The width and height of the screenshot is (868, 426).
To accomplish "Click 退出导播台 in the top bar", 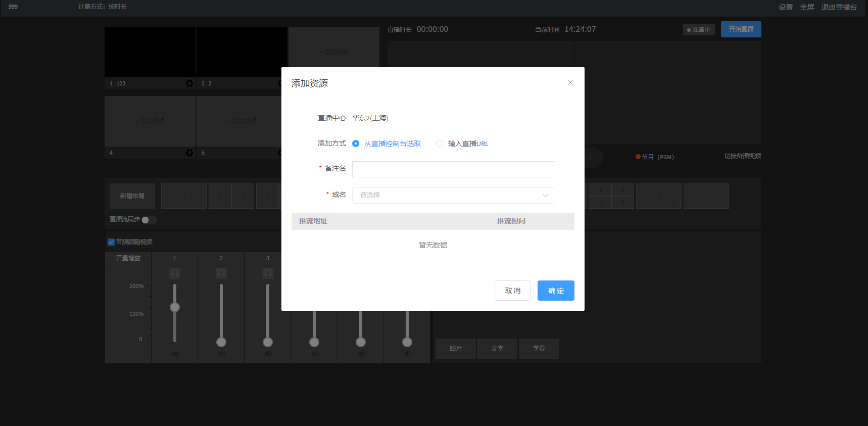I will point(839,7).
